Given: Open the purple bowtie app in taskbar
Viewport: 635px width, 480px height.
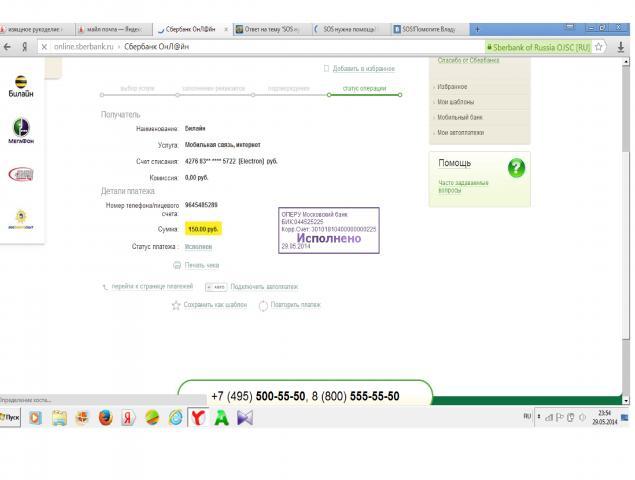Looking at the screenshot, I should (x=245, y=418).
